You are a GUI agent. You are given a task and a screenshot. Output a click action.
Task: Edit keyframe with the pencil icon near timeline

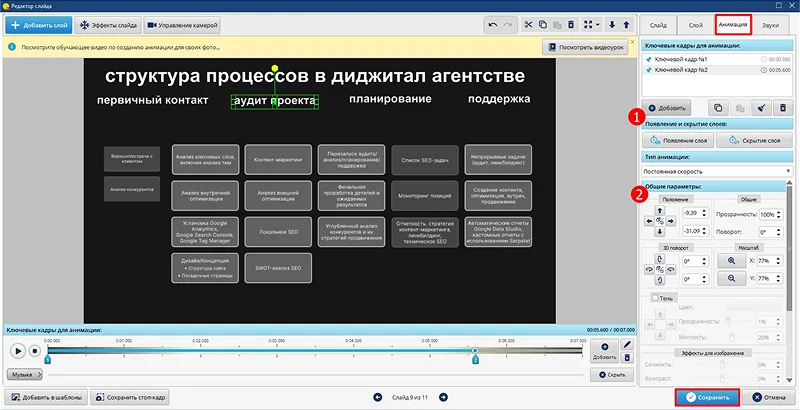[x=627, y=345]
